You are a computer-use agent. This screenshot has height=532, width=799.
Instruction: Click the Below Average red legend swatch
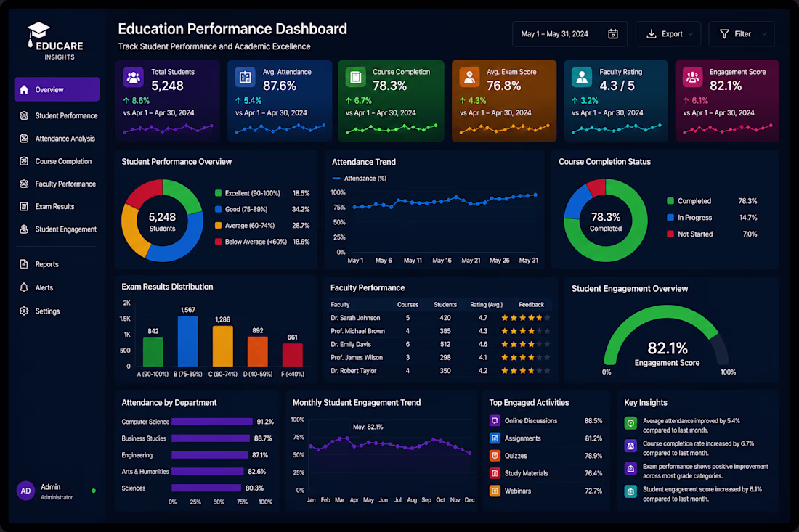[218, 241]
